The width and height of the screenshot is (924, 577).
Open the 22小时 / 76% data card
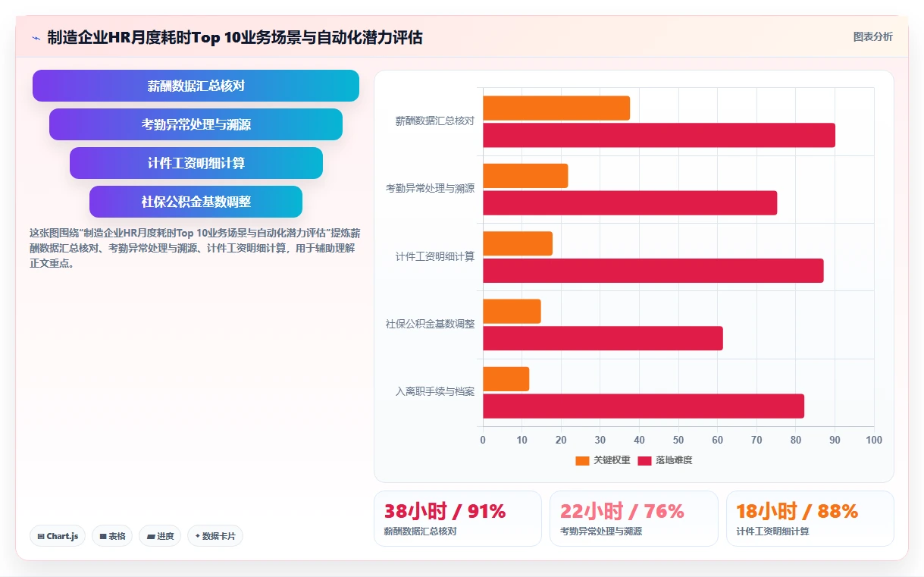[x=634, y=519]
